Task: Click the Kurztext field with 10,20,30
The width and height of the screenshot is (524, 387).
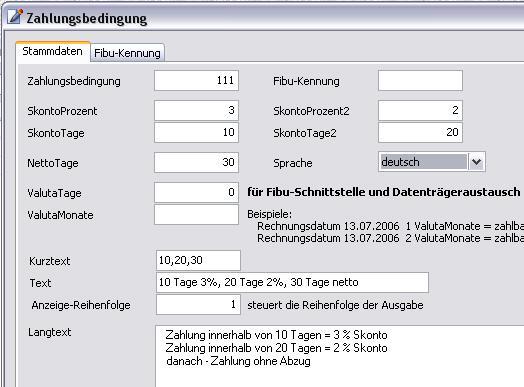Action: tap(198, 260)
